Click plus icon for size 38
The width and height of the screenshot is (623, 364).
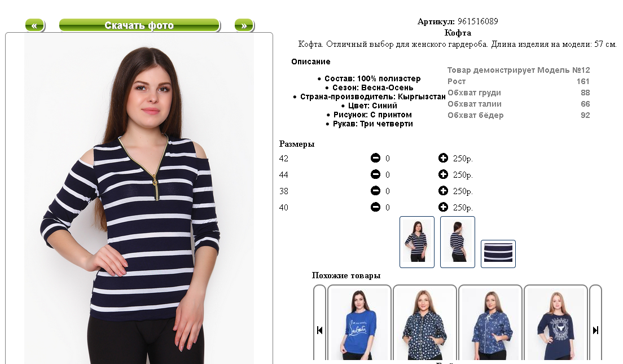[x=443, y=191]
